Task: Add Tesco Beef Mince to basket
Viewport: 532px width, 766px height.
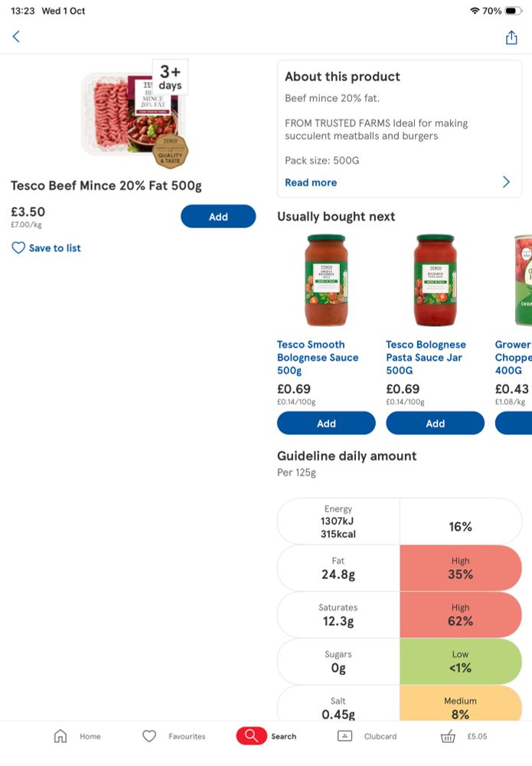Action: [x=218, y=217]
